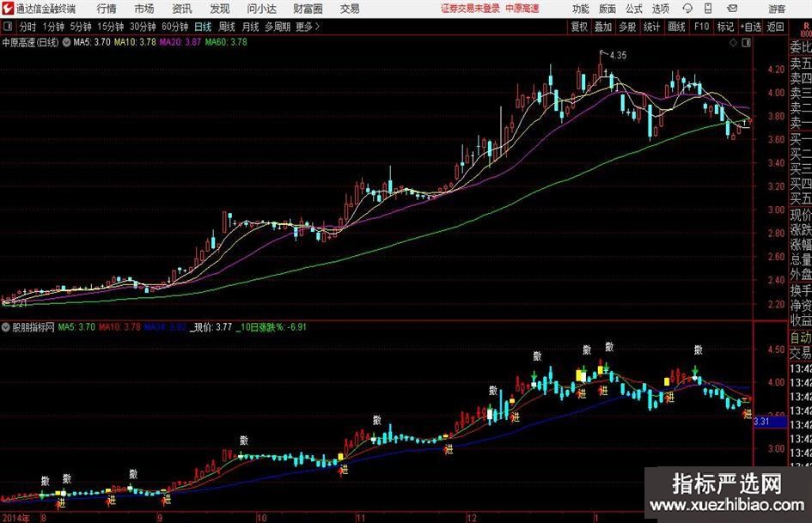This screenshot has width=812, height=523.
Task: Click the 自动 button in side panel
Action: 800,338
